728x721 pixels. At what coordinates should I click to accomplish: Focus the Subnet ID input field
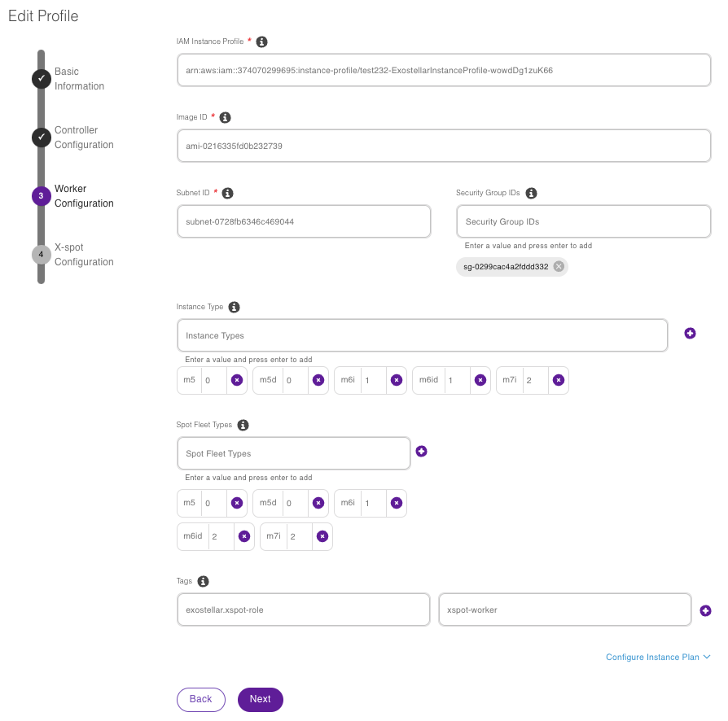(303, 221)
